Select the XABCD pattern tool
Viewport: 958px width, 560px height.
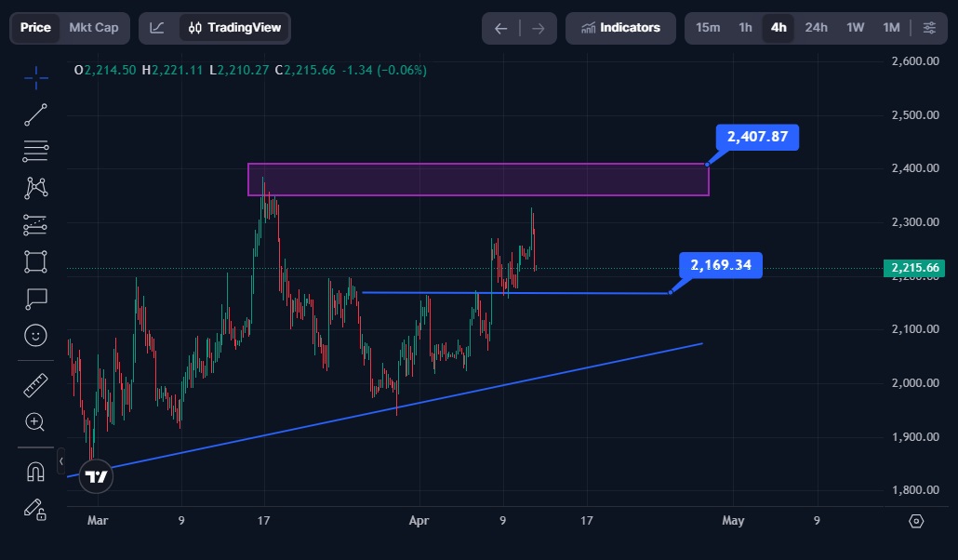pos(35,188)
